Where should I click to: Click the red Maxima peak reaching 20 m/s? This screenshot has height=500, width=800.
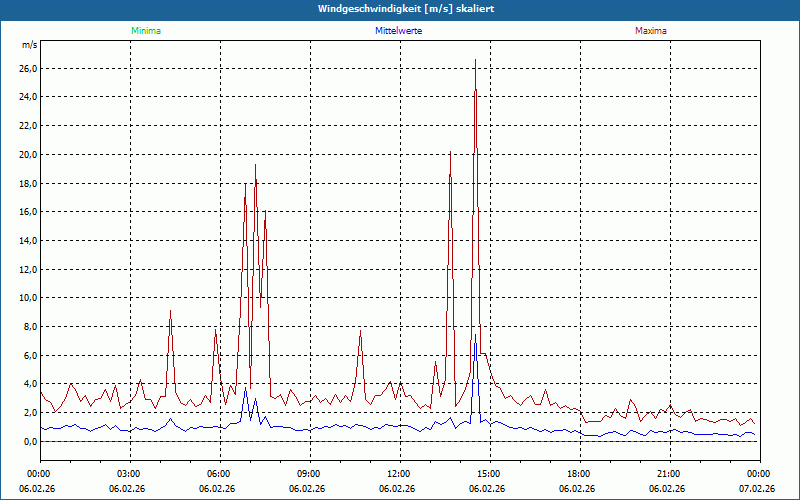point(451,152)
